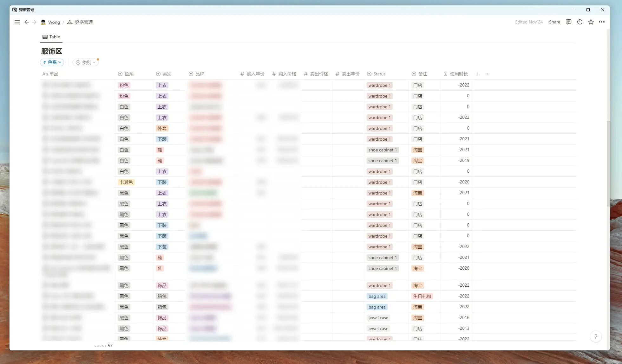View page updates history clock icon

click(x=579, y=22)
